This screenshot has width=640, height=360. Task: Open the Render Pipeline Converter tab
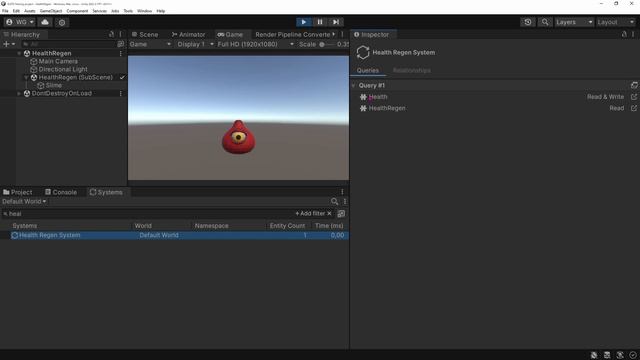pos(292,35)
